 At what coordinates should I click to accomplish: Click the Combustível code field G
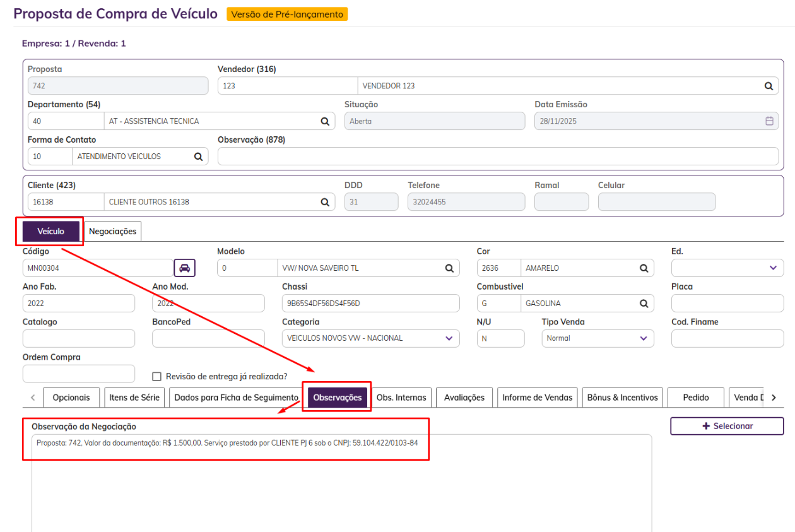(498, 304)
